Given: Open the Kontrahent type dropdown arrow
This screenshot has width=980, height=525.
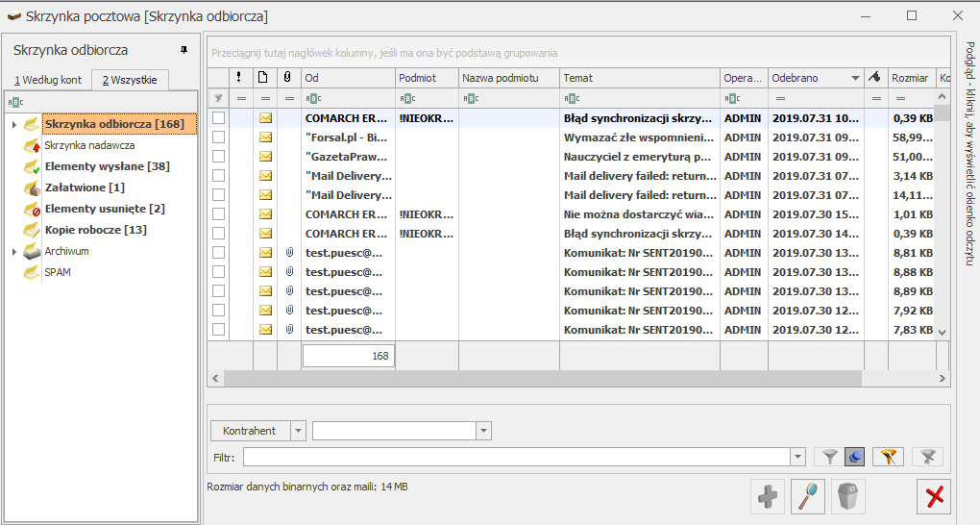Looking at the screenshot, I should 298,431.
